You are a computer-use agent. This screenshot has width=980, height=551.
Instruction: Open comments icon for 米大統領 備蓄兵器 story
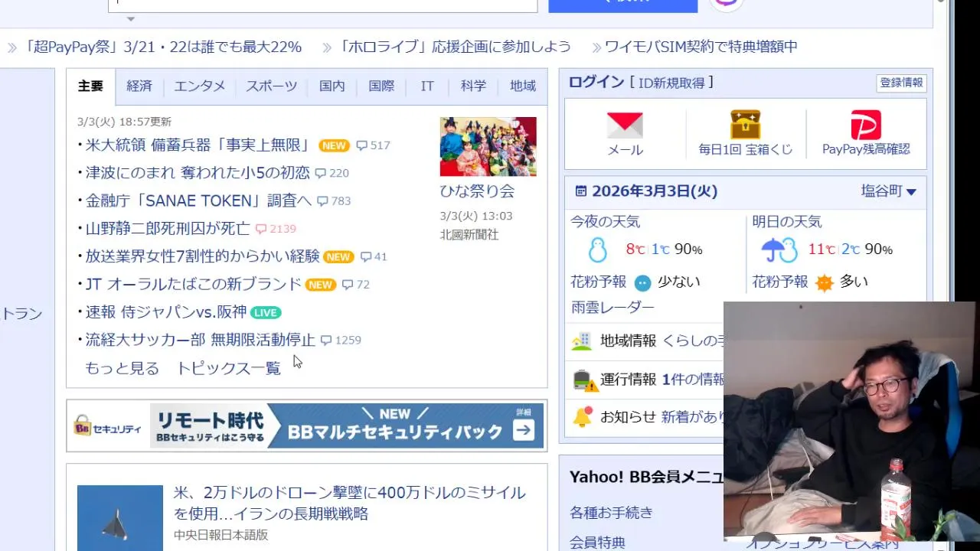tap(362, 145)
